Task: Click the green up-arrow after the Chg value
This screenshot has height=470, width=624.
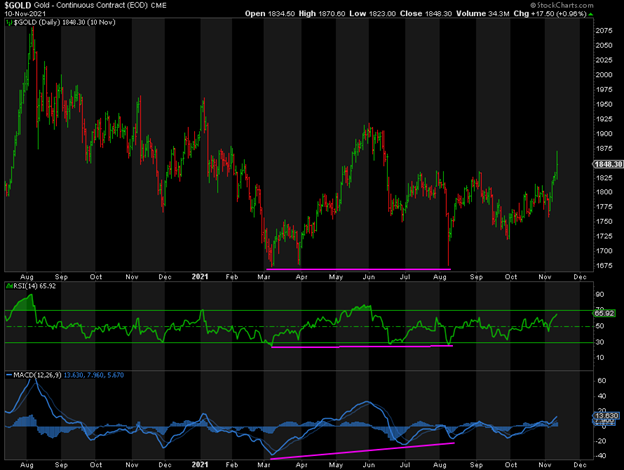Action: (591, 14)
